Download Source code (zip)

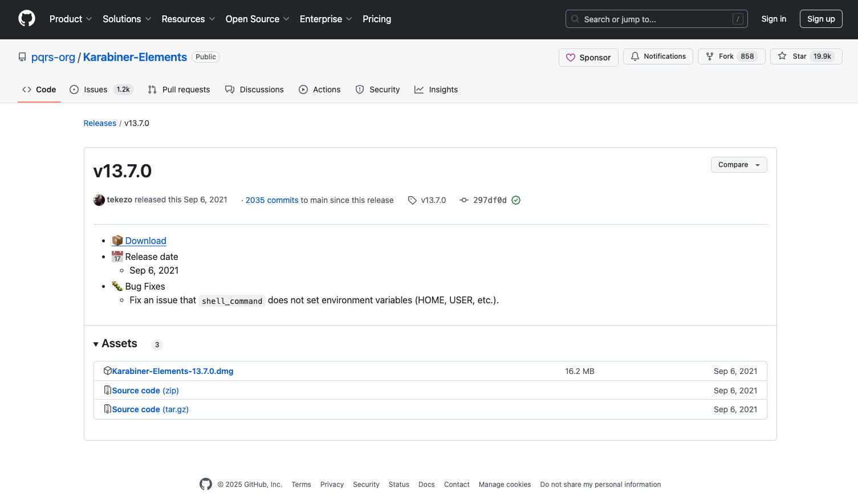145,391
